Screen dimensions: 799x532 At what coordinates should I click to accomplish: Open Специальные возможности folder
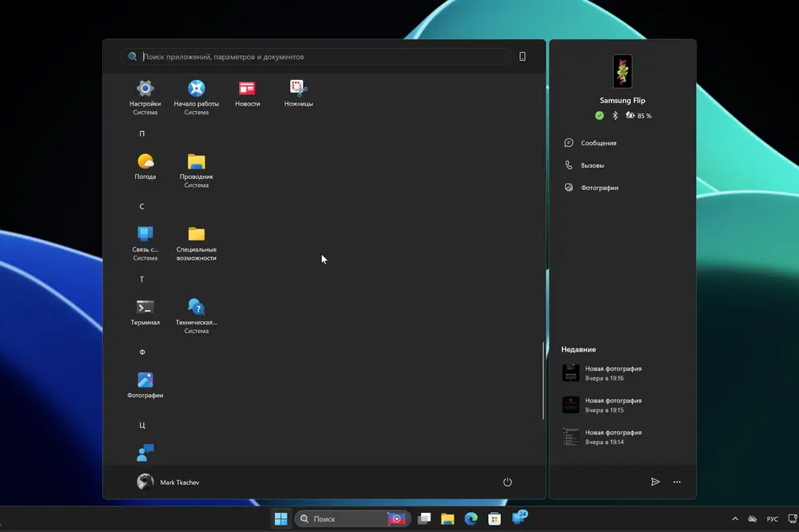click(x=197, y=243)
